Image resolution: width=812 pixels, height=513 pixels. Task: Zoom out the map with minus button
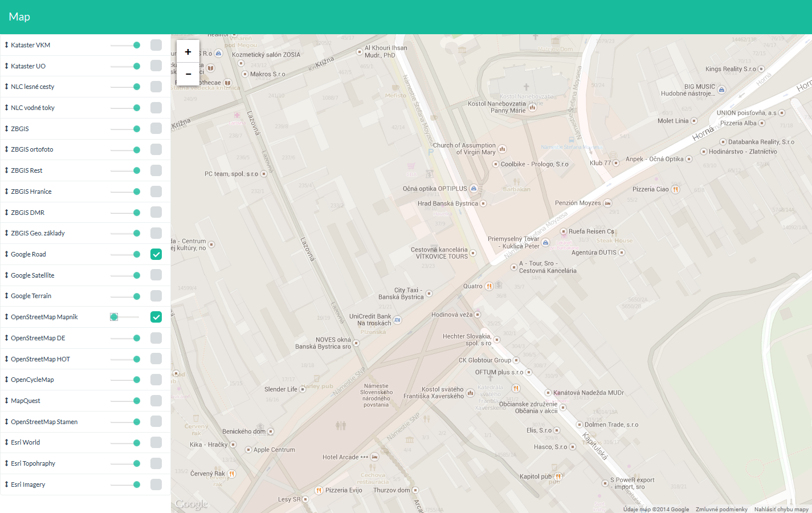click(188, 74)
